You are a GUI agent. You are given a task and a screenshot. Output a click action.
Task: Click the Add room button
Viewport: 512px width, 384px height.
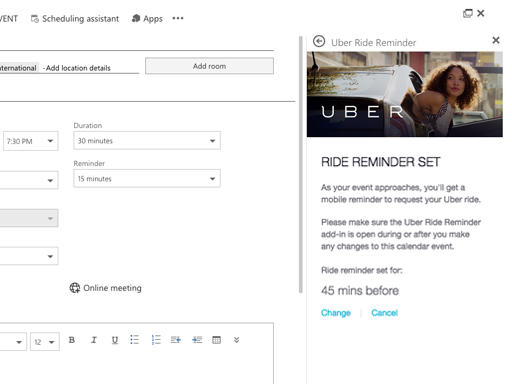coord(209,66)
